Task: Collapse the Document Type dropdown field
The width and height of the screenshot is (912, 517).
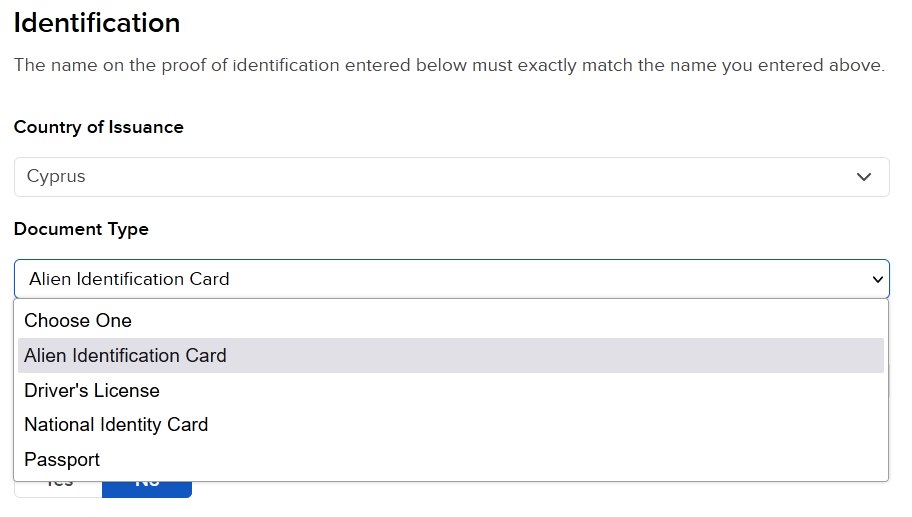Action: click(x=451, y=279)
